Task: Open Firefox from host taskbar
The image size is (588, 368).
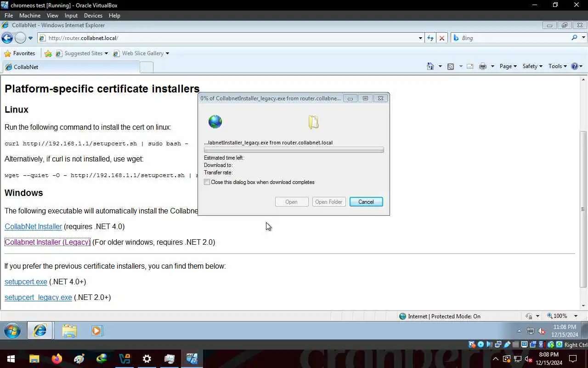Action: (x=57, y=359)
